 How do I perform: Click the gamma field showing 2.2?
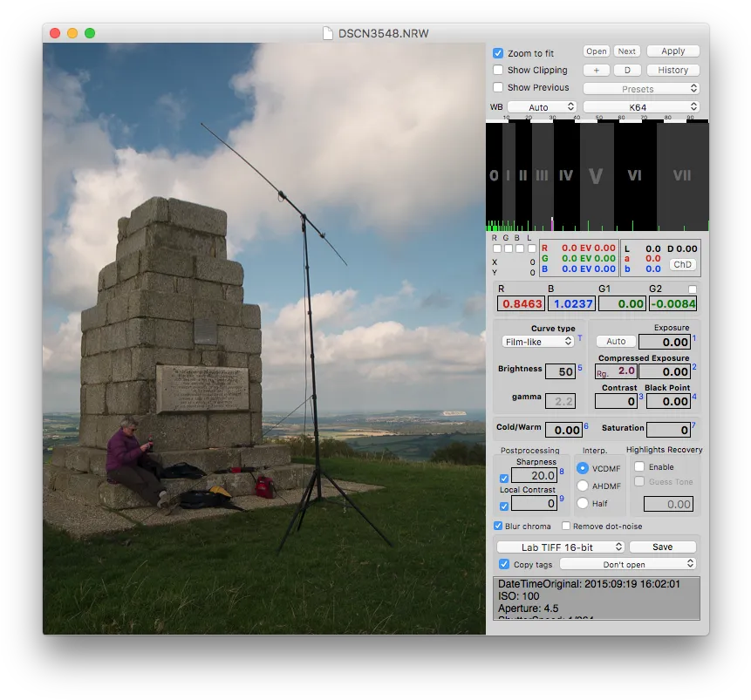coord(560,401)
